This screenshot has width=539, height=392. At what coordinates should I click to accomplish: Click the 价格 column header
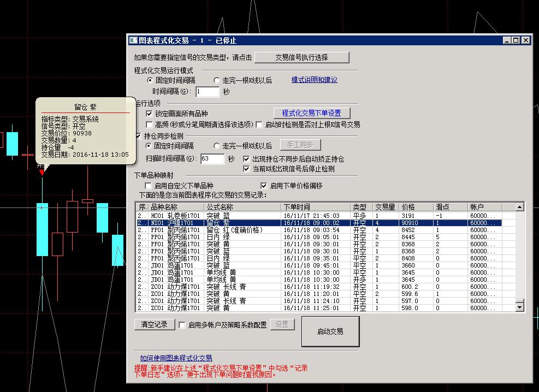pyautogui.click(x=416, y=207)
